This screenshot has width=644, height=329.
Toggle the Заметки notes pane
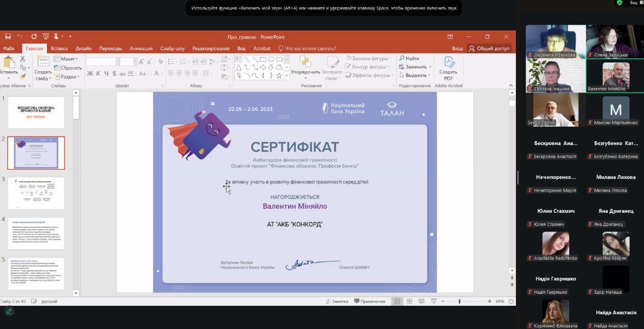pyautogui.click(x=337, y=301)
